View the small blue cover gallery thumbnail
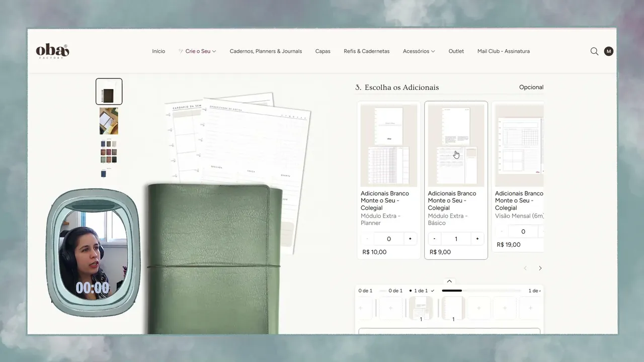 coord(104,173)
